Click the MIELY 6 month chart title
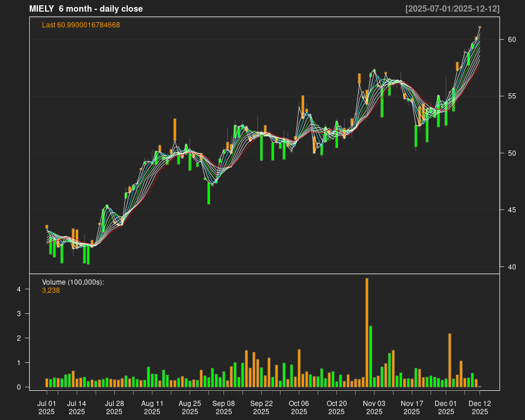Screen dimensions: 525x420 tap(86, 9)
